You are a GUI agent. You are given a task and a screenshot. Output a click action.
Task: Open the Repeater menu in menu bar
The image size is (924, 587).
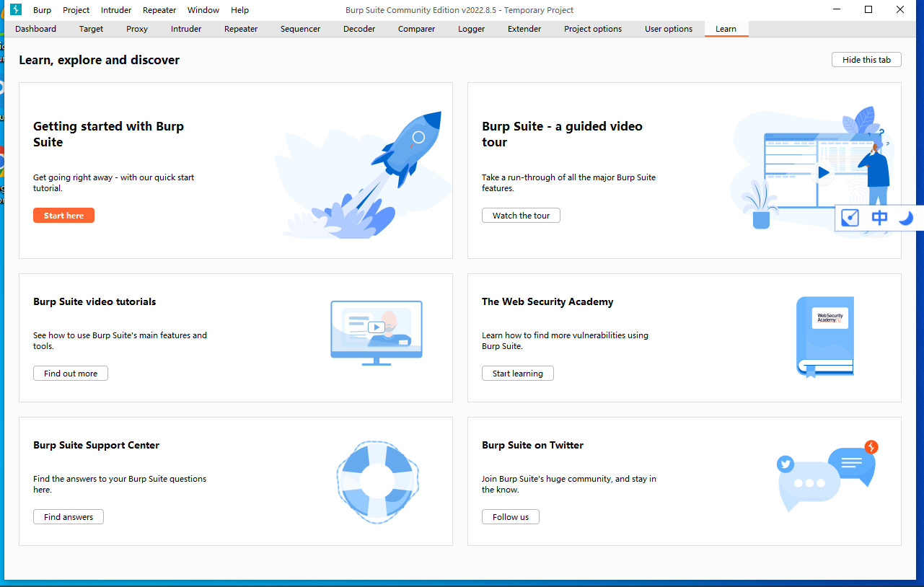point(159,10)
